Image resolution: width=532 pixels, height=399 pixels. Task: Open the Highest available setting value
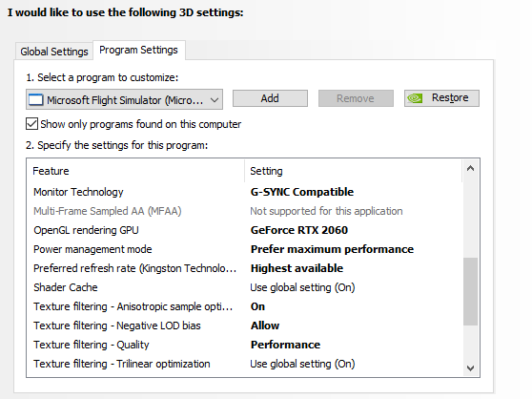(x=297, y=268)
